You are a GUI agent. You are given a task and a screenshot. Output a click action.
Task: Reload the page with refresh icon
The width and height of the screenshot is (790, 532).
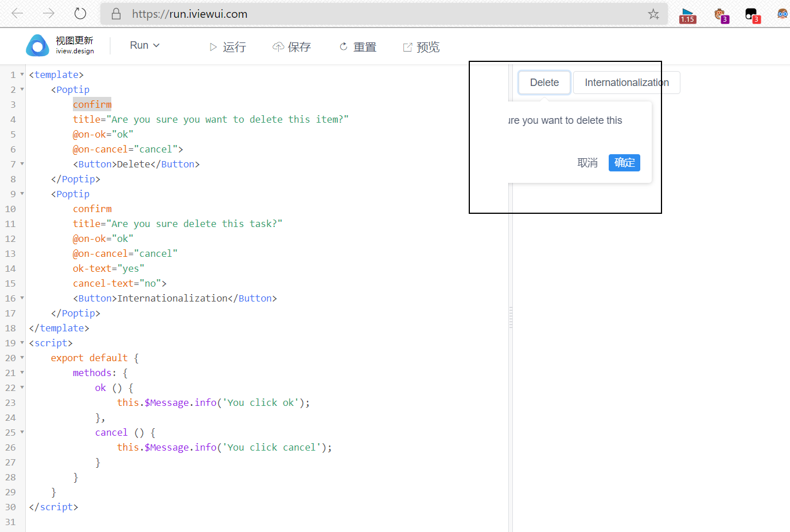click(80, 13)
